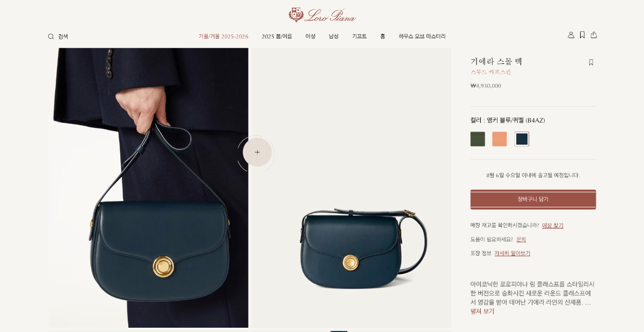Click the search magnifier icon

pos(51,37)
